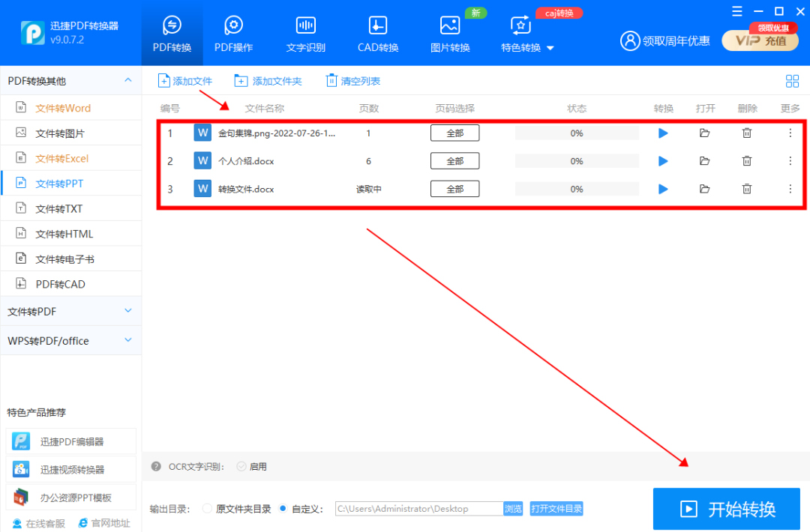Open more options for 金句集锦 row
The height and width of the screenshot is (532, 810).
click(790, 133)
